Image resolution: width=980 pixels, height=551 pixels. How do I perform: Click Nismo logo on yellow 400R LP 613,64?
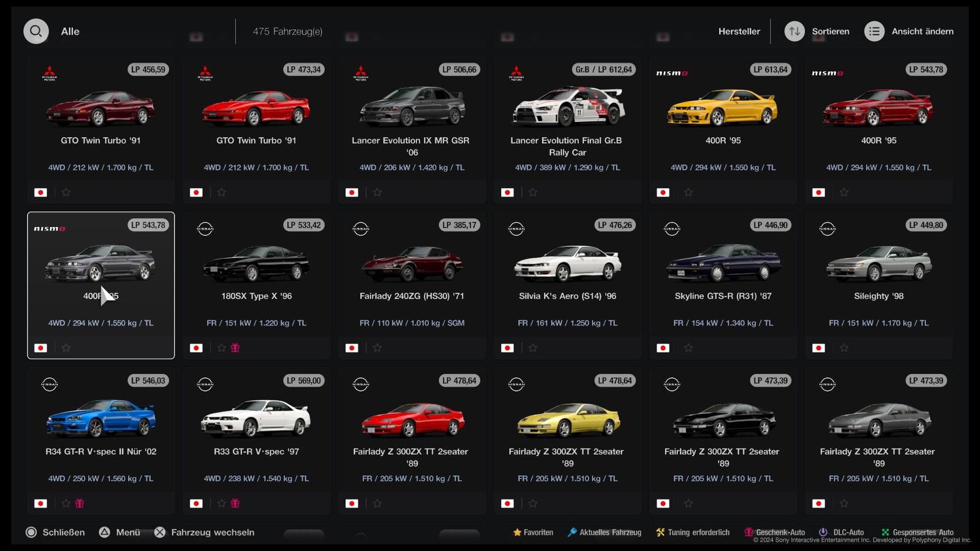pyautogui.click(x=672, y=73)
